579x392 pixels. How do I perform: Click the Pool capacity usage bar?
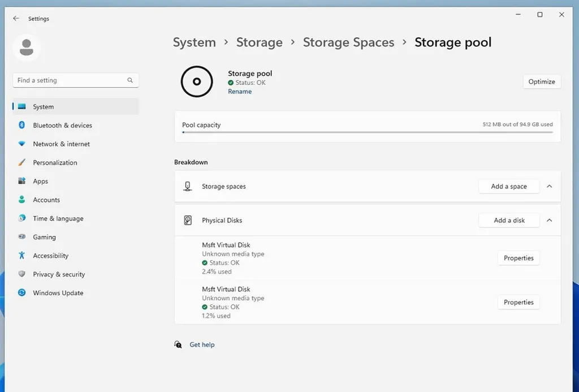[x=367, y=132]
